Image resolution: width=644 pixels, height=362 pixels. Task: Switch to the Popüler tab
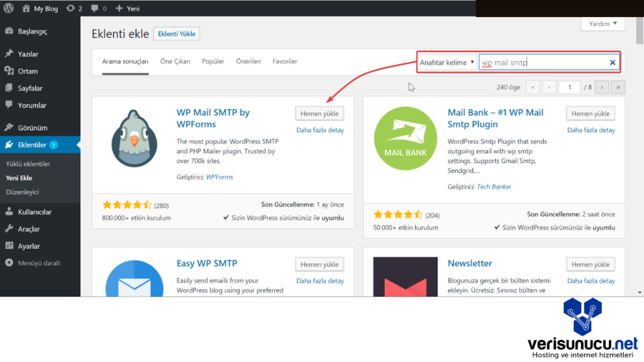point(213,62)
